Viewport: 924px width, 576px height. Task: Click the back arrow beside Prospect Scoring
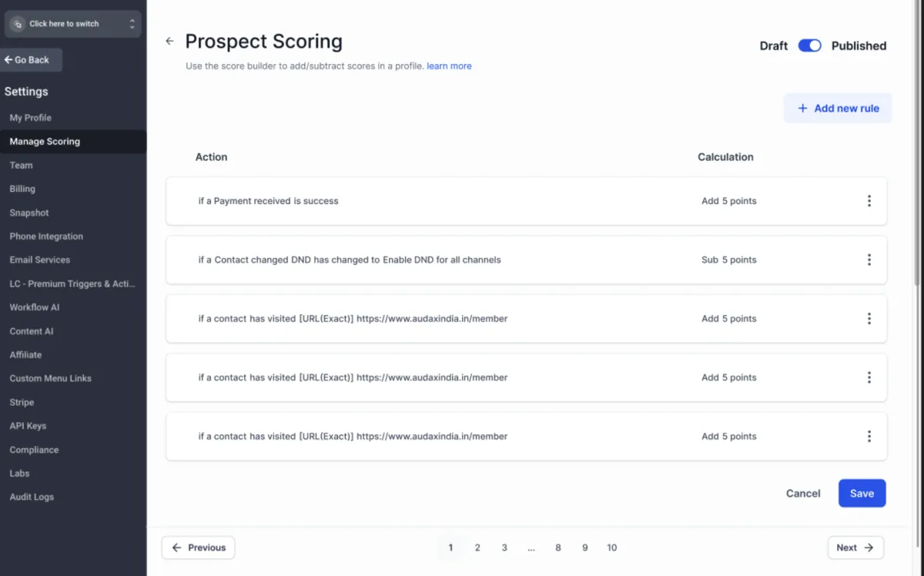(169, 42)
